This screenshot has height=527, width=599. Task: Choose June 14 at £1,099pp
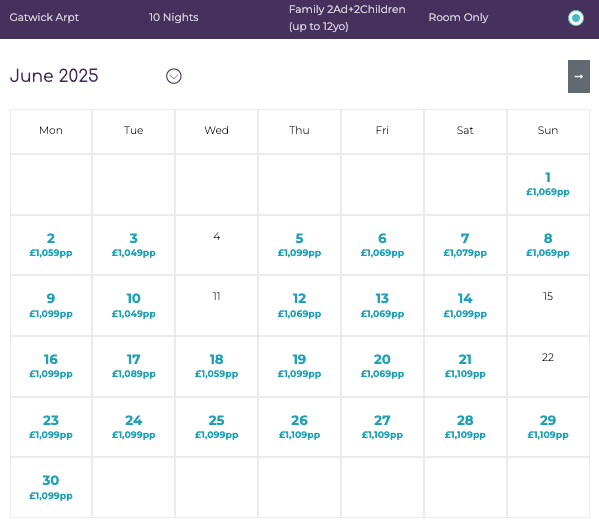coord(465,306)
